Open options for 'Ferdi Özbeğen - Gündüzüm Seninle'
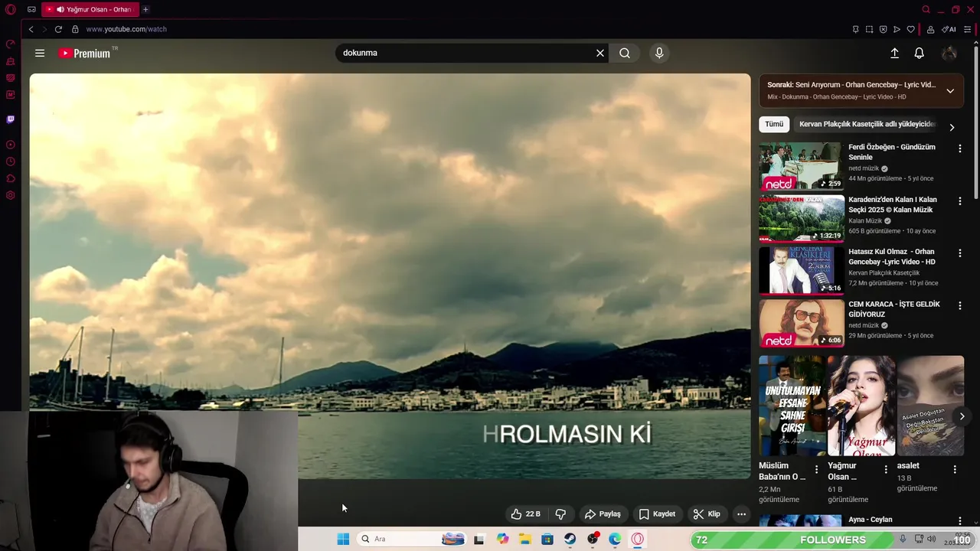980x551 pixels. (x=959, y=148)
